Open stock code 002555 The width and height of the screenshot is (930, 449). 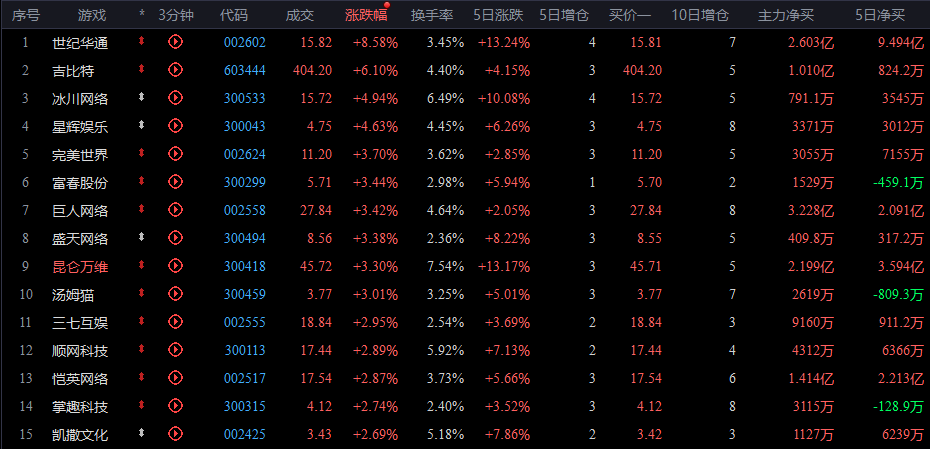click(x=245, y=323)
